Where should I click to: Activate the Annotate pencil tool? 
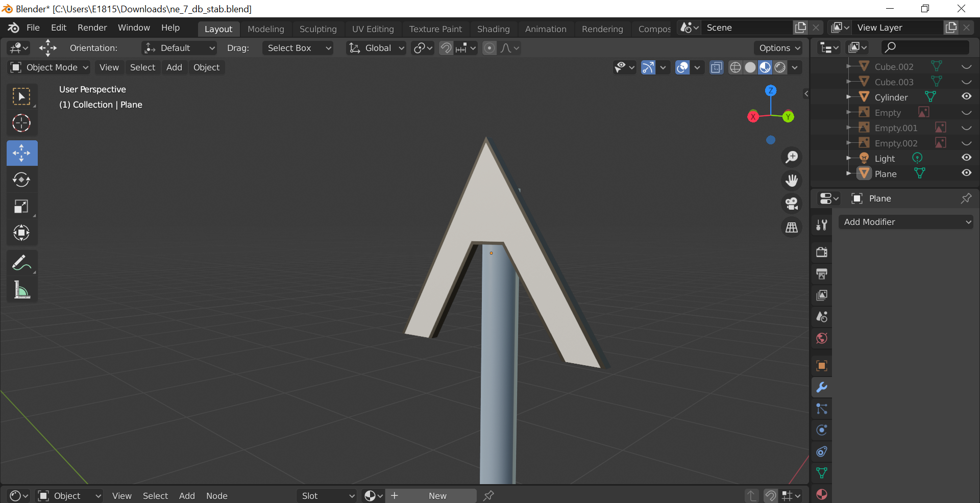click(21, 263)
